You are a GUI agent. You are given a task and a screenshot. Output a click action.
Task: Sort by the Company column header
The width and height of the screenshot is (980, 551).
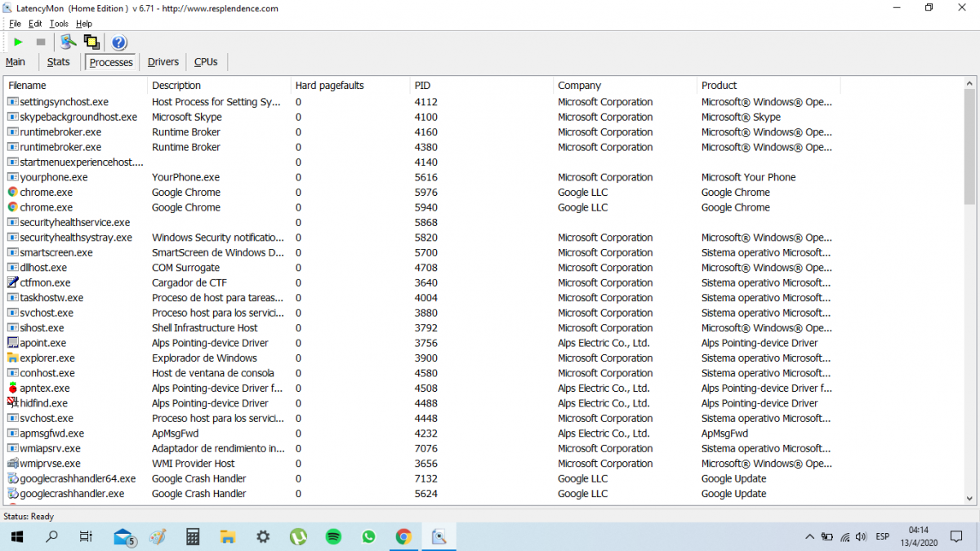626,86
